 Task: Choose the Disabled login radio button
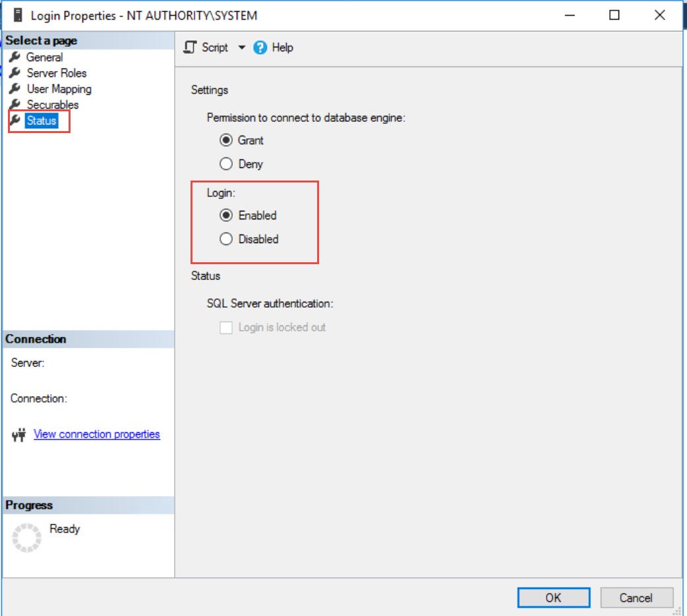point(226,239)
